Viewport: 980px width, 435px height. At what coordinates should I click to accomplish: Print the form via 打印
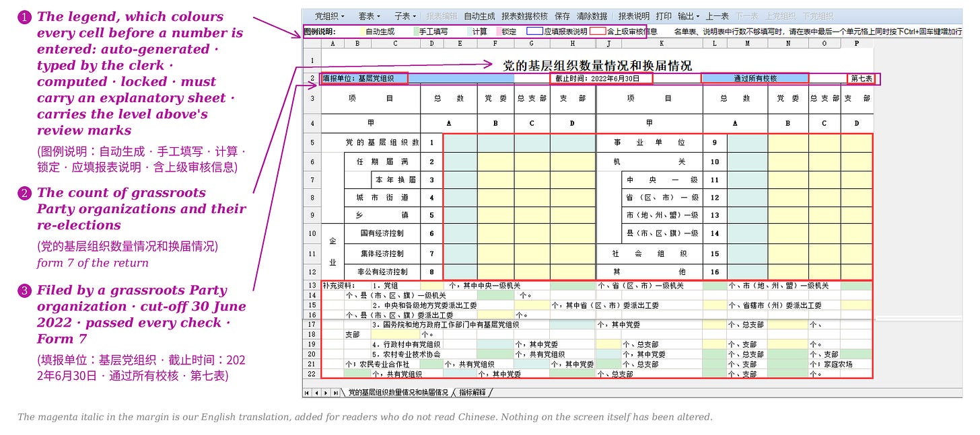coord(664,16)
